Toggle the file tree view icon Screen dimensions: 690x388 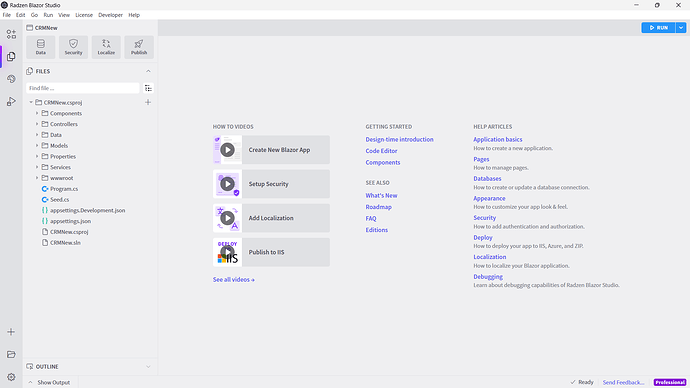[x=148, y=88]
